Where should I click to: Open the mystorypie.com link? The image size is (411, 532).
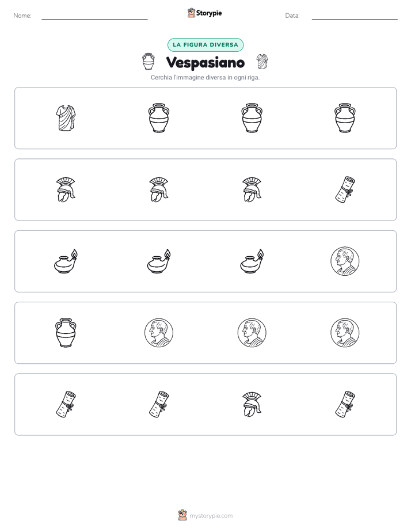point(211,516)
